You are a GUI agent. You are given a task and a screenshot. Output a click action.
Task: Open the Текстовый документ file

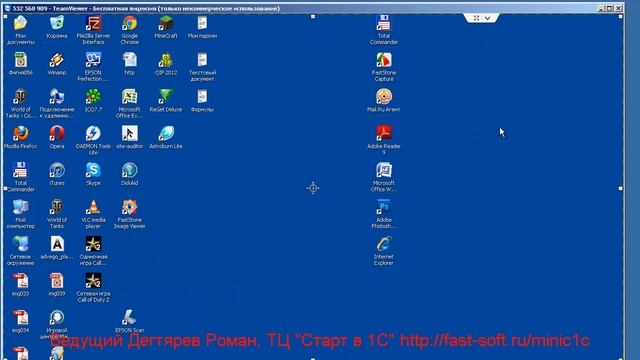click(x=202, y=60)
